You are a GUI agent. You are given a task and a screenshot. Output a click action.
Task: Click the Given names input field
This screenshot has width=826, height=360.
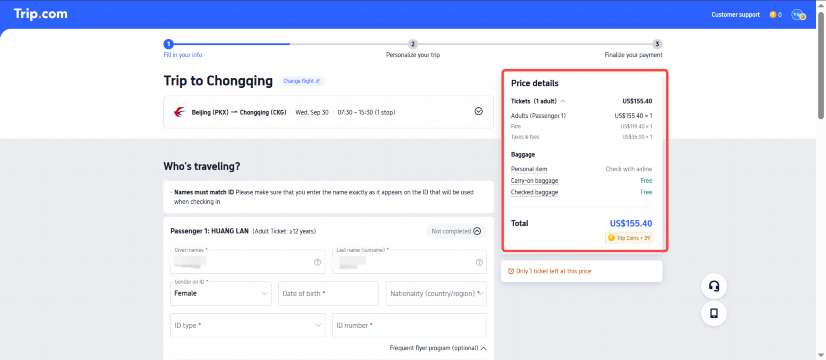point(248,261)
